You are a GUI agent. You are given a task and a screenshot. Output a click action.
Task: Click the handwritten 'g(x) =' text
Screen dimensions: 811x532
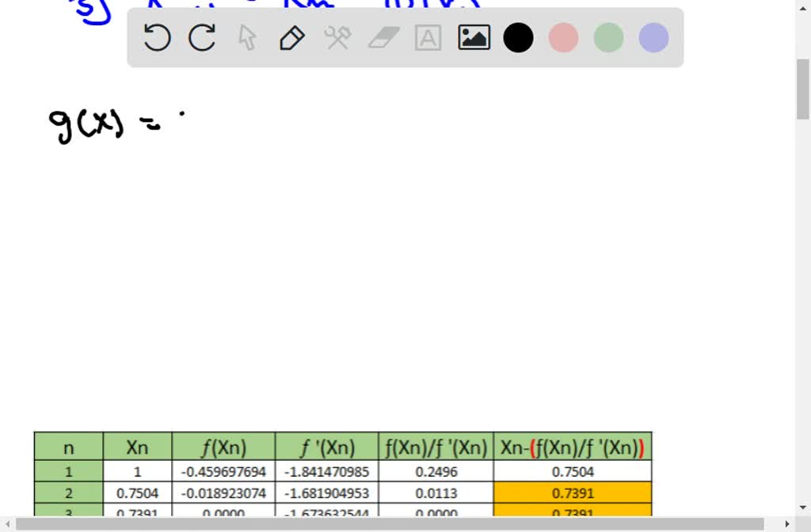pos(105,126)
